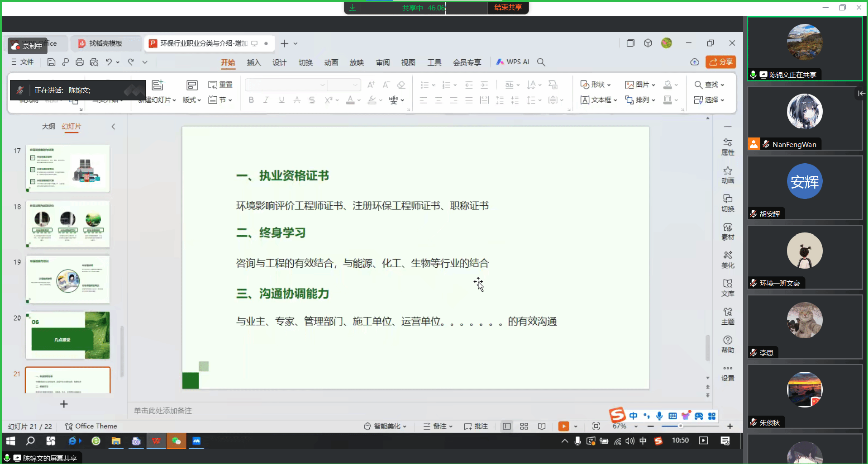The width and height of the screenshot is (868, 464).
Task: Click the zoom slider handle
Action: pos(680,426)
